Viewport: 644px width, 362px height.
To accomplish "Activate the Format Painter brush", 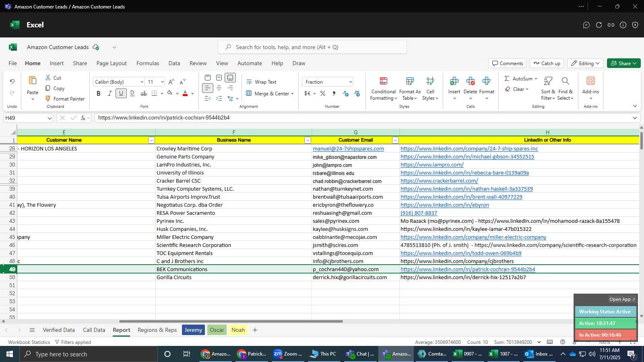I will (x=48, y=99).
